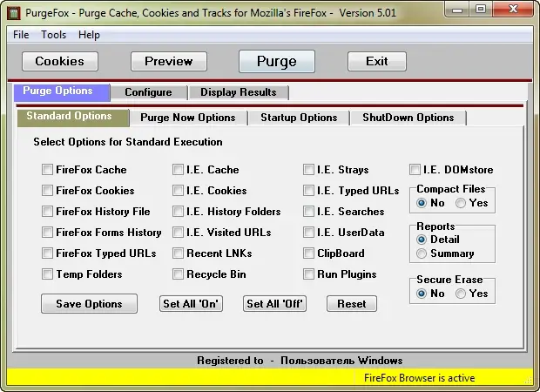Image resolution: width=540 pixels, height=392 pixels.
Task: Enable the I.E. Strays checkbox
Action: 308,170
